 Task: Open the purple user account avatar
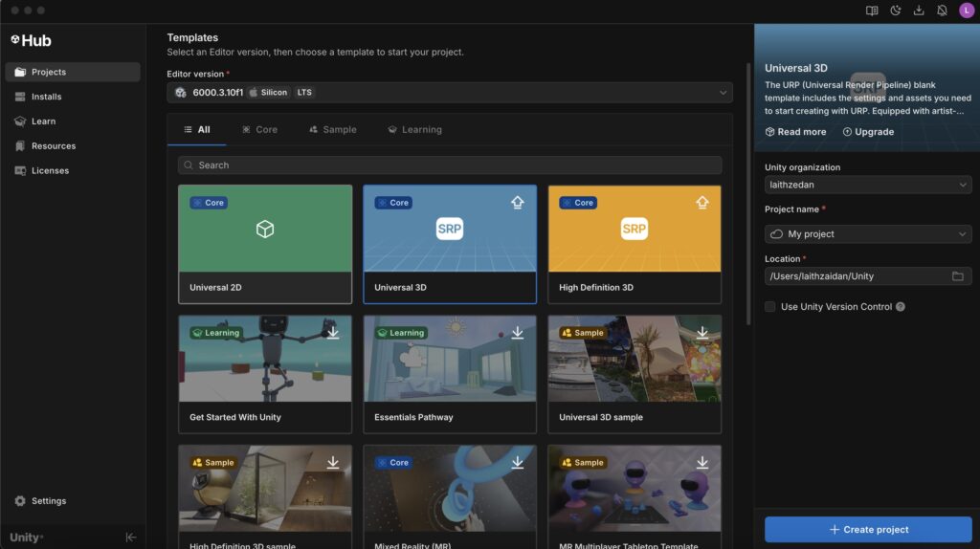click(966, 11)
